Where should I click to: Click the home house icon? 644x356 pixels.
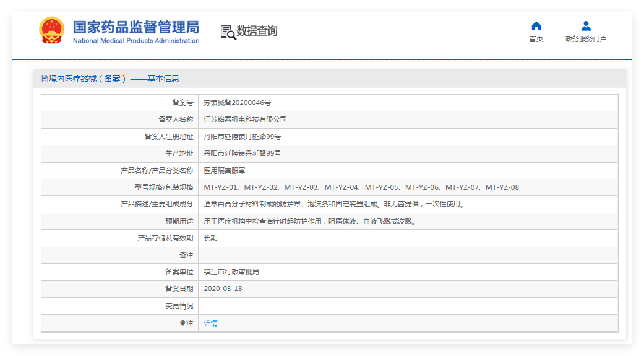coord(536,26)
